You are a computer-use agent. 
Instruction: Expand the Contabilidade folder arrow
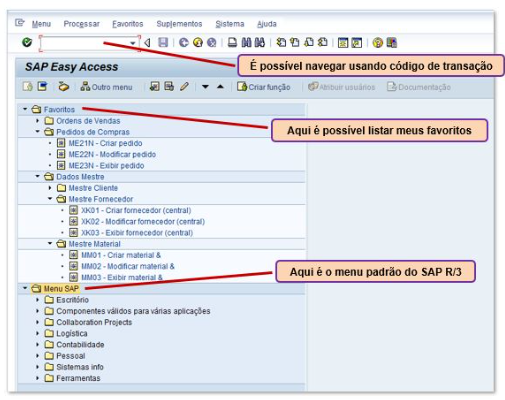pyautogui.click(x=37, y=344)
